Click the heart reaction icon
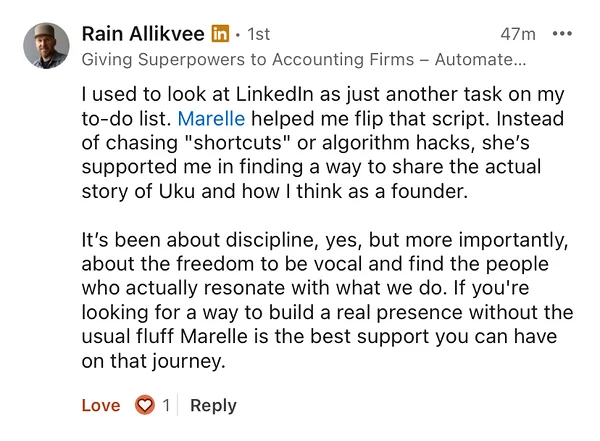The width and height of the screenshot is (600, 441). pyautogui.click(x=145, y=405)
